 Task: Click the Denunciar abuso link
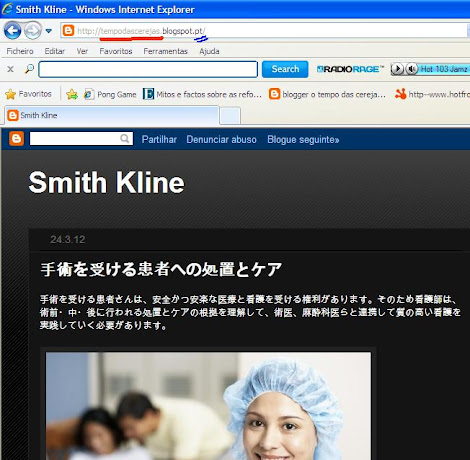coord(221,139)
